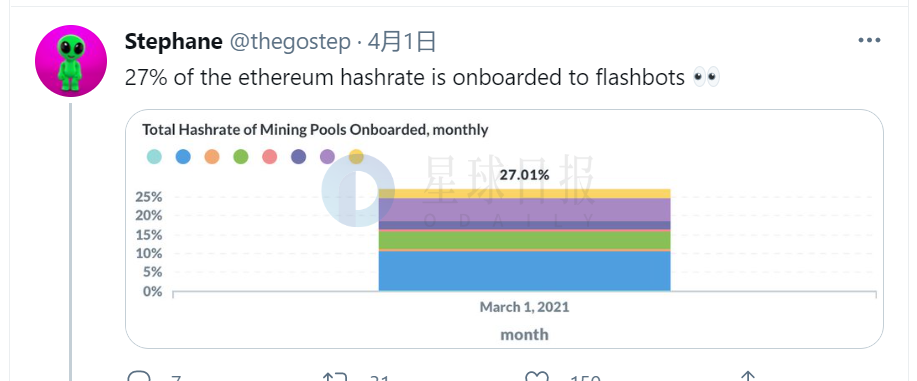The height and width of the screenshot is (381, 917).
Task: Like the tweet with heart icon
Action: [x=536, y=377]
